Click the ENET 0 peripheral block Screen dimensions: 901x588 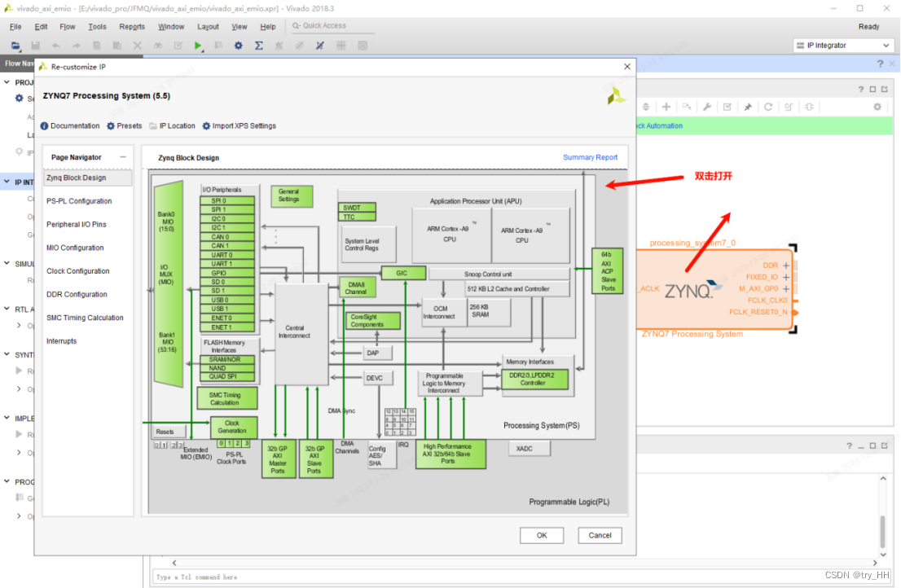tap(227, 318)
